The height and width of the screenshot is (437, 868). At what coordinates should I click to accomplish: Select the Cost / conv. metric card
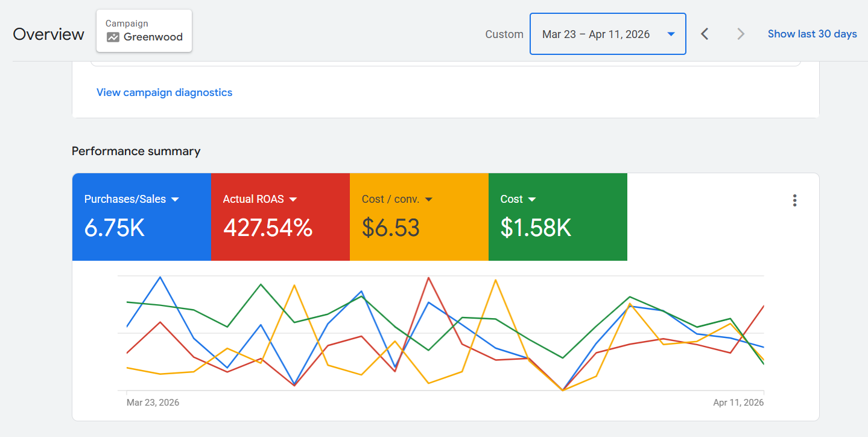click(x=419, y=217)
